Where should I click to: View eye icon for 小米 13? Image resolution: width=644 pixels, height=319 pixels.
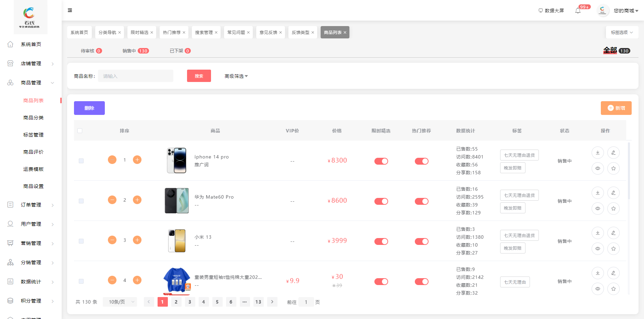[x=598, y=249]
